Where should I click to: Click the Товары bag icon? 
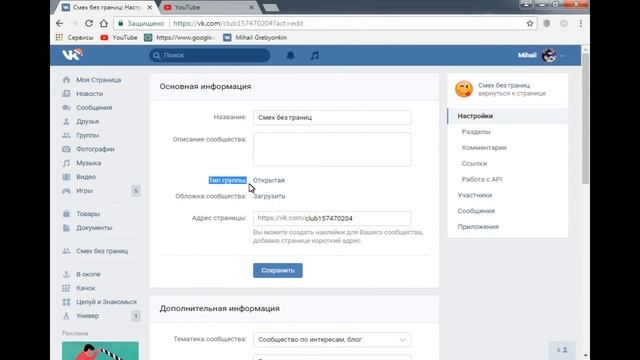[x=66, y=213]
